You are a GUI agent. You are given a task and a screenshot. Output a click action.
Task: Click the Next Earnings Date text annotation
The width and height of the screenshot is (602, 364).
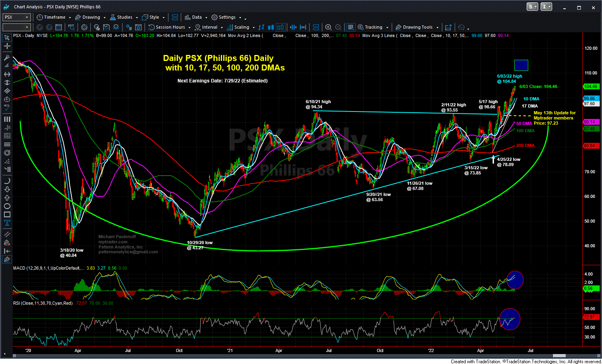[x=222, y=80]
